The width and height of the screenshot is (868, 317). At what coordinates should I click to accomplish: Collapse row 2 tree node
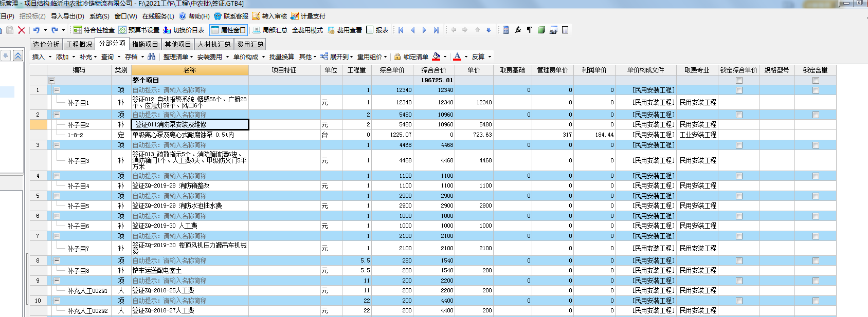(57, 115)
